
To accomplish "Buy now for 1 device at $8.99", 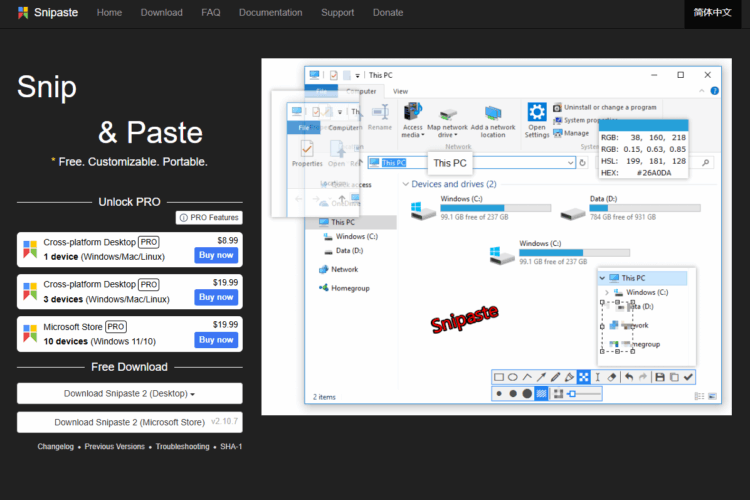I will click(x=216, y=255).
